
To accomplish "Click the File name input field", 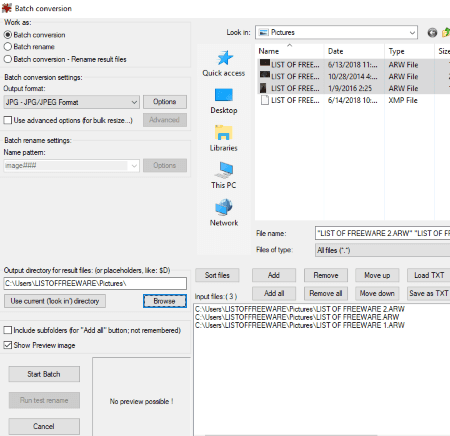I will tap(382, 233).
